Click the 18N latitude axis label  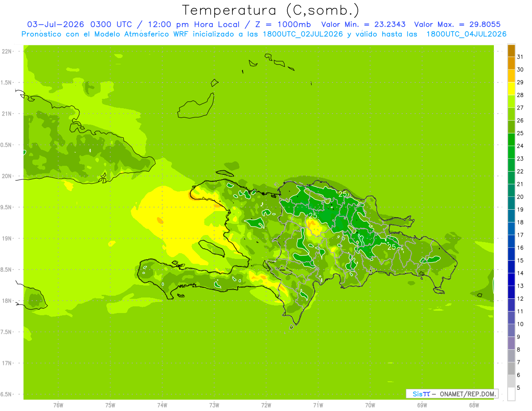[x=7, y=301]
